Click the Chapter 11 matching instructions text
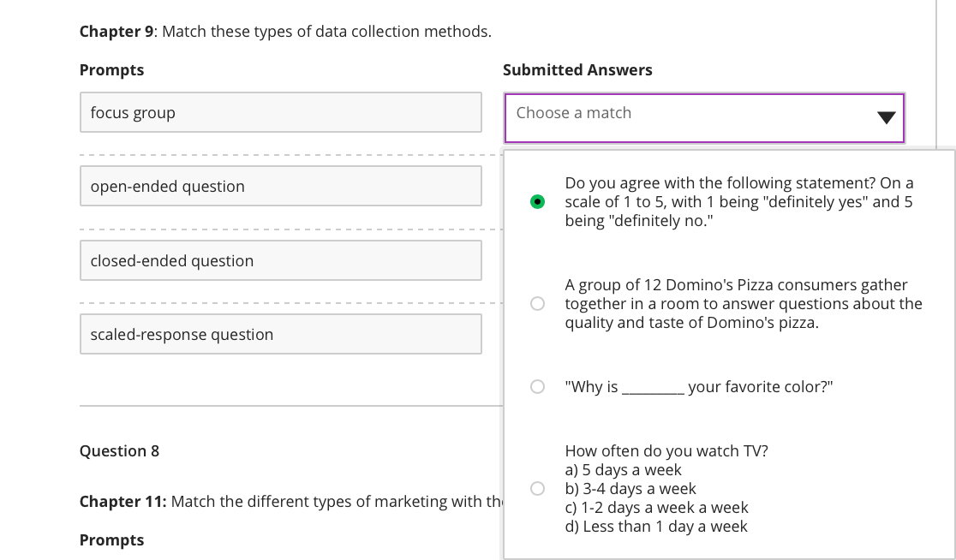This screenshot has width=956, height=560. [x=284, y=501]
